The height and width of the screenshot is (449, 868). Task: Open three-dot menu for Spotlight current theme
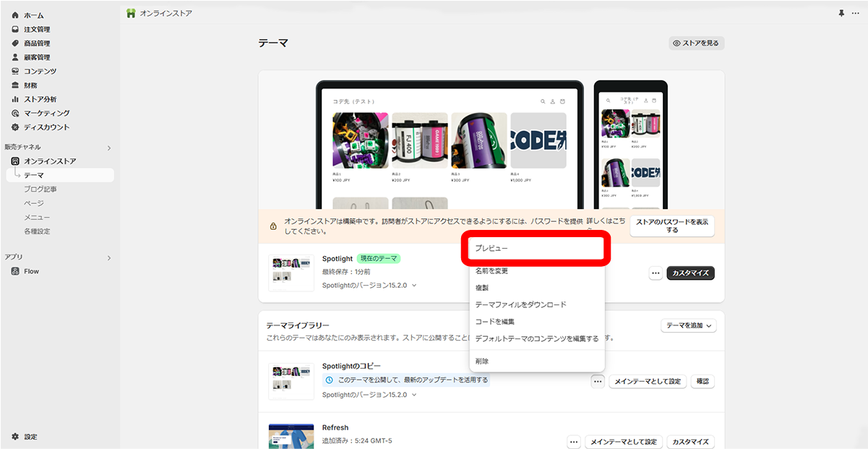click(x=656, y=273)
